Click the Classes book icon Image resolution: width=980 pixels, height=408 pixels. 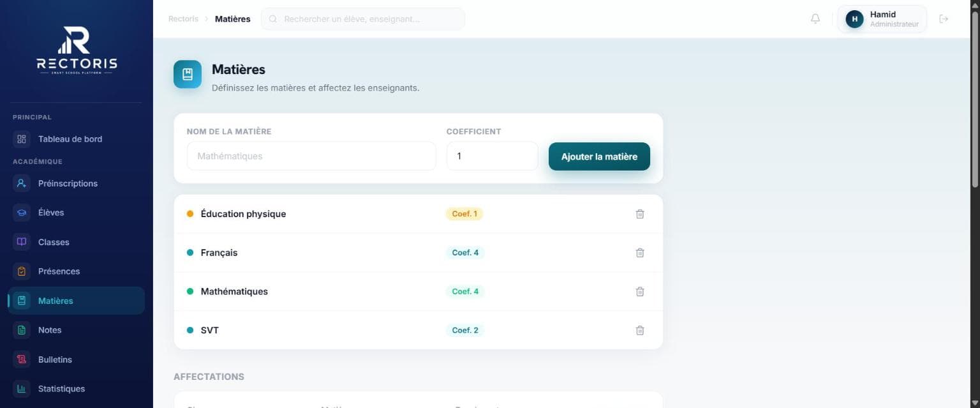coord(22,242)
